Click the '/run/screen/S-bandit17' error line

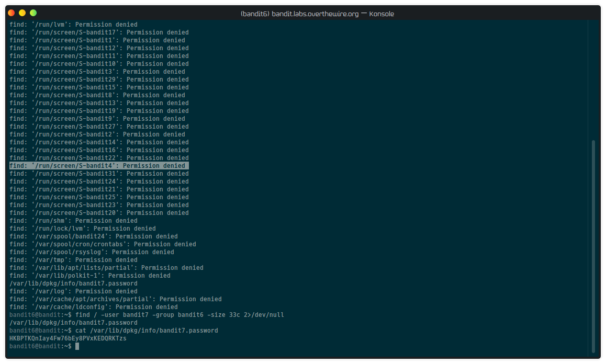(99, 32)
